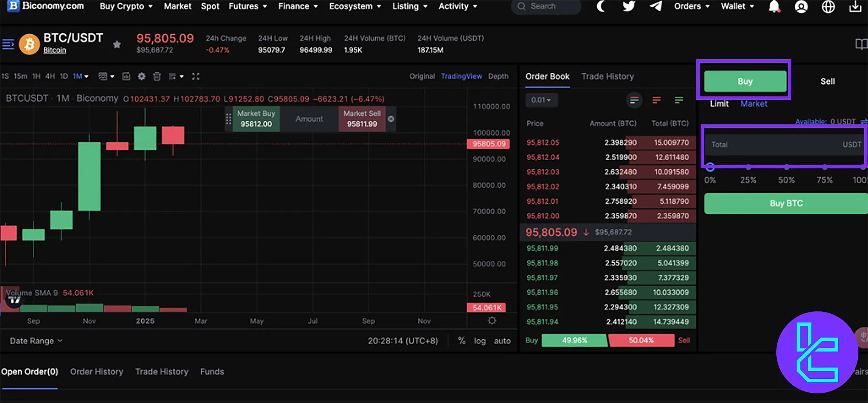Show buy orders only view

(678, 100)
